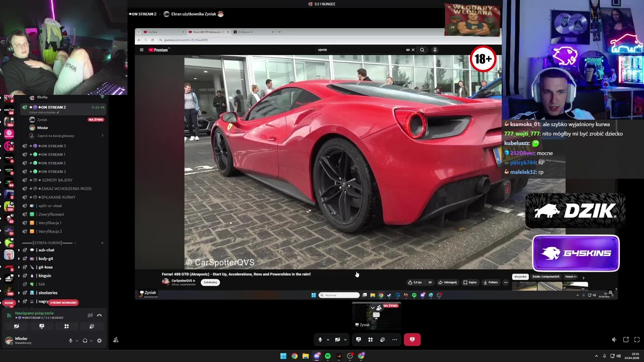Click the red NOWE server badge
This screenshot has width=644, height=362.
coord(9,303)
